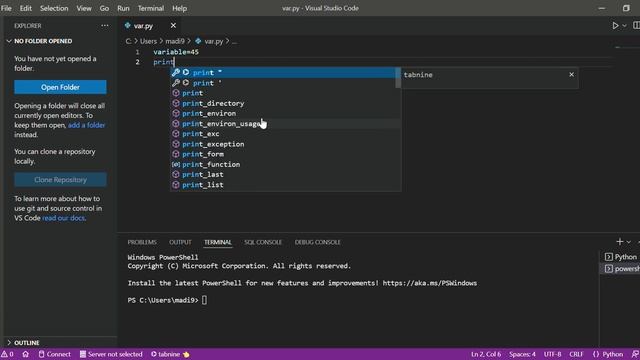Open the Selection menu

[54, 8]
